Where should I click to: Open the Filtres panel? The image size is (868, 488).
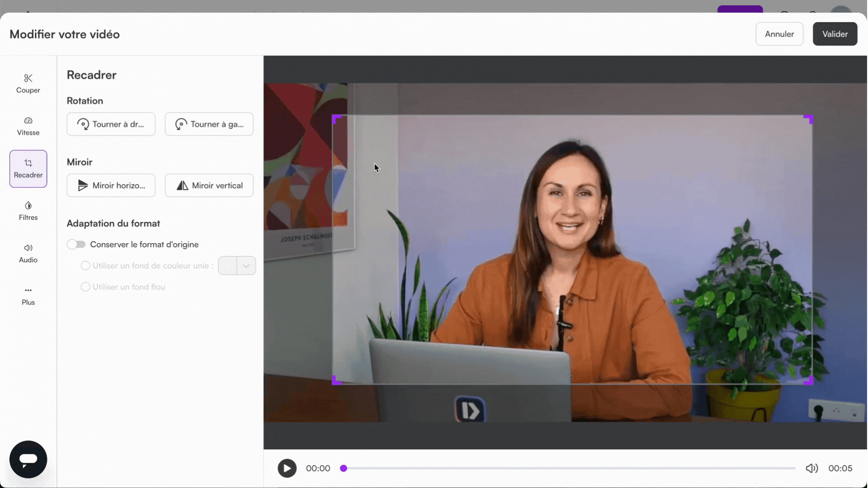coord(28,211)
